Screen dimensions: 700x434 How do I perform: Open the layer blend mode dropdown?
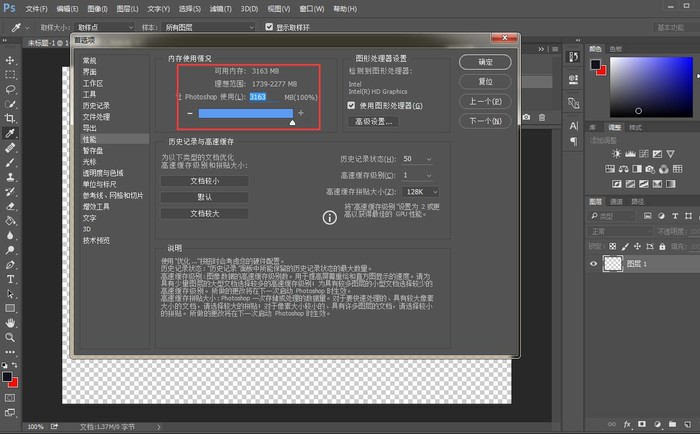click(x=620, y=231)
